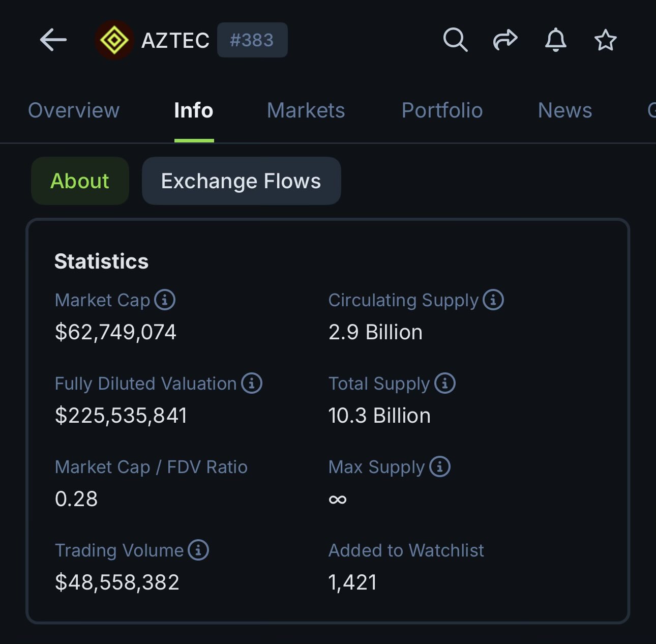Tap the share arrow icon
The width and height of the screenshot is (656, 644).
505,40
